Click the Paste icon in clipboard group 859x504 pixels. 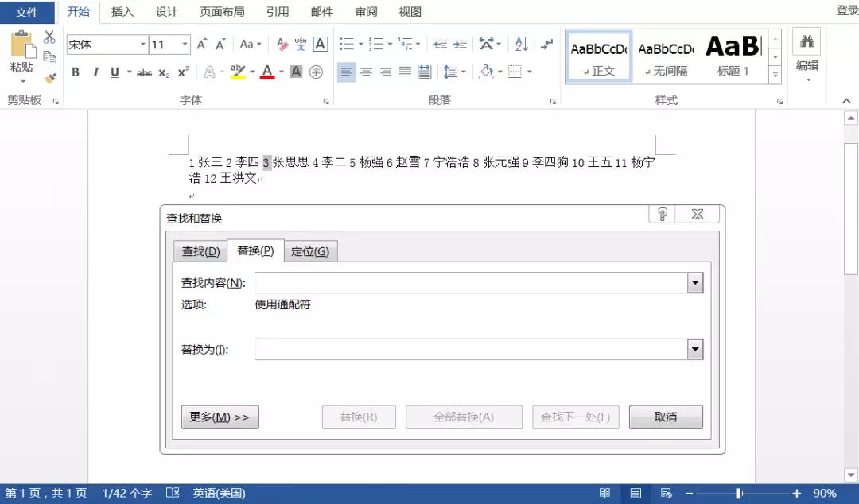click(x=22, y=45)
